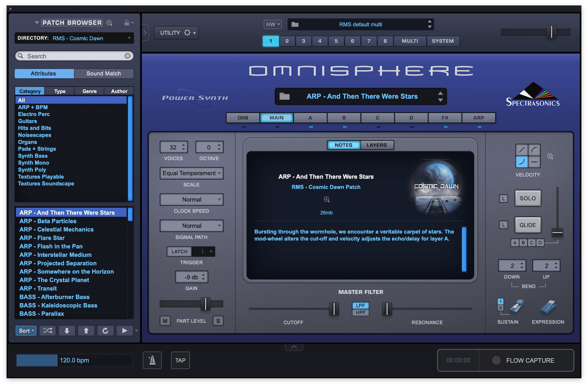Select the highlighted concave velocity curve
Image resolution: width=588 pixels, height=386 pixels.
coord(522,162)
